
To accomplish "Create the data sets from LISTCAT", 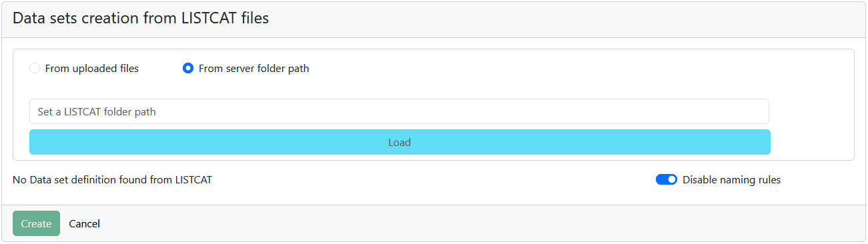I will tap(36, 223).
